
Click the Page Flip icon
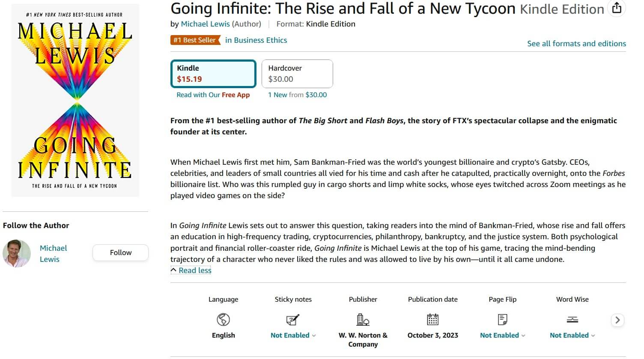tap(502, 320)
